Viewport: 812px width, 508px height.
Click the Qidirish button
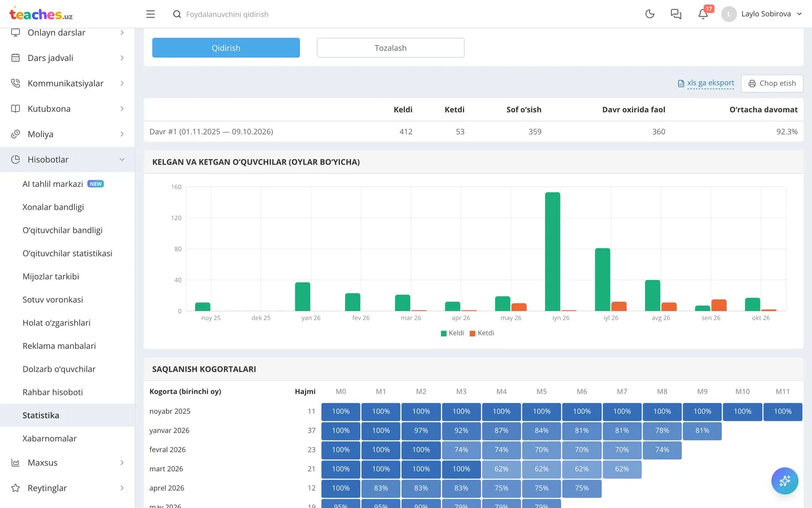226,48
